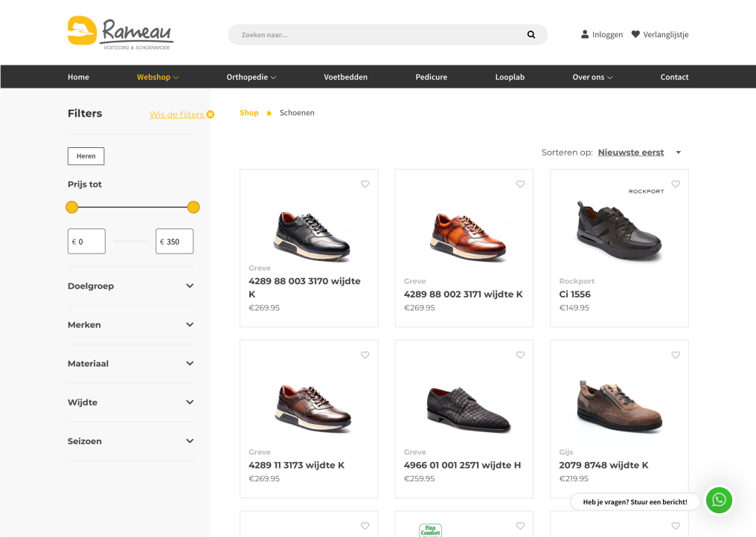Go to the Looplab page
This screenshot has height=537, width=756.
click(x=510, y=77)
